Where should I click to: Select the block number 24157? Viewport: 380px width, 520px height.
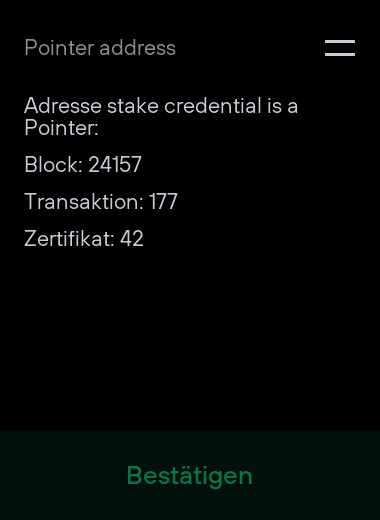tap(115, 164)
